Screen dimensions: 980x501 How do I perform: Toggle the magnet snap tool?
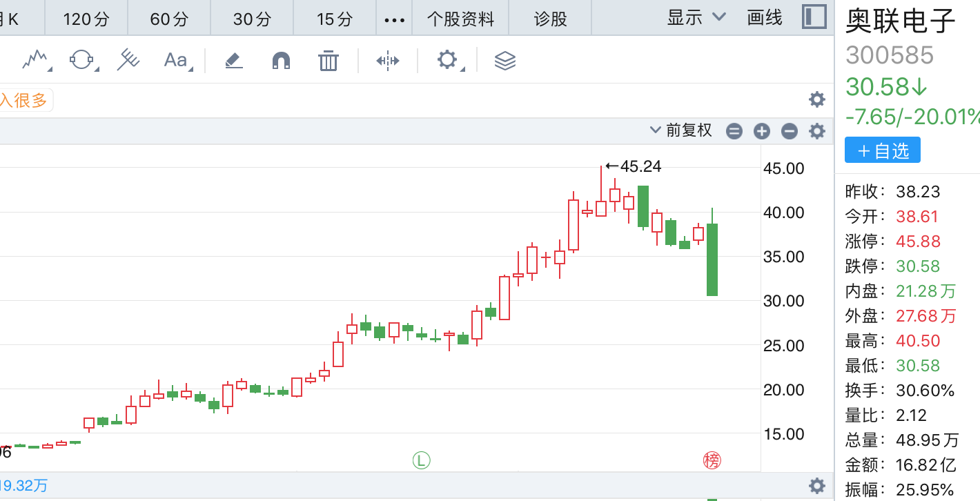[281, 61]
